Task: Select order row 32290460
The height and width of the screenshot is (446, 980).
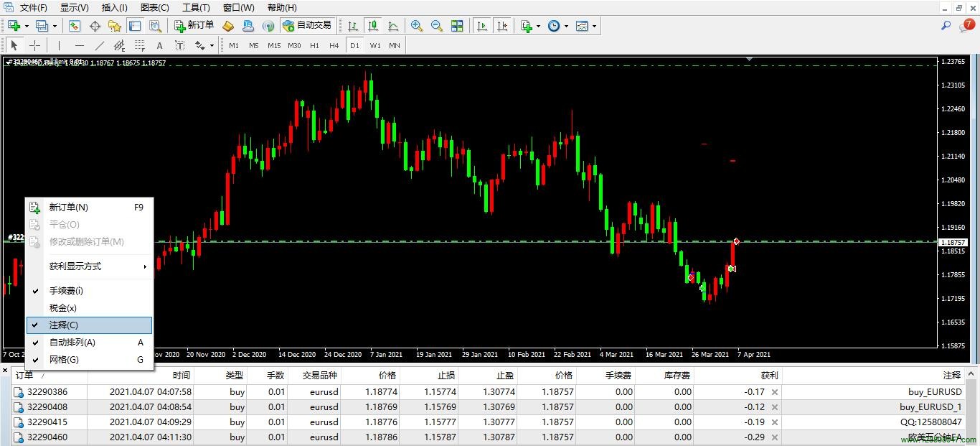Action: click(488, 437)
